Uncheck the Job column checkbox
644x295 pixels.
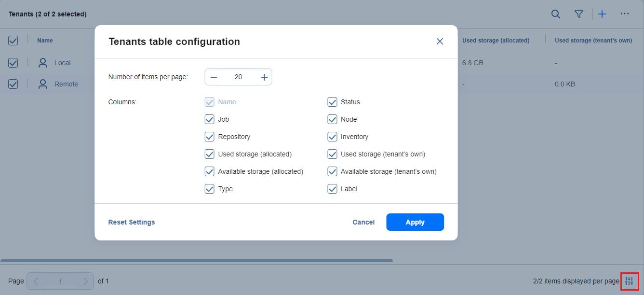pyautogui.click(x=209, y=119)
